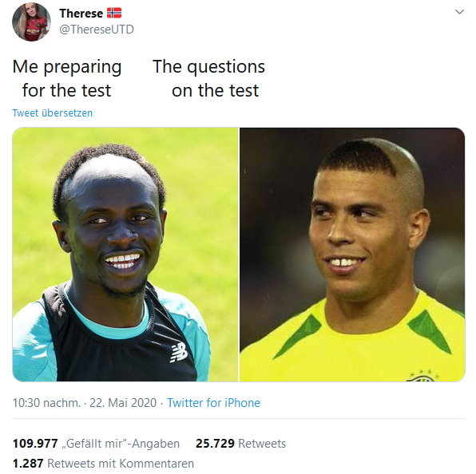The height and width of the screenshot is (474, 476).
Task: Open Therese's profile avatar picture
Action: (x=31, y=22)
